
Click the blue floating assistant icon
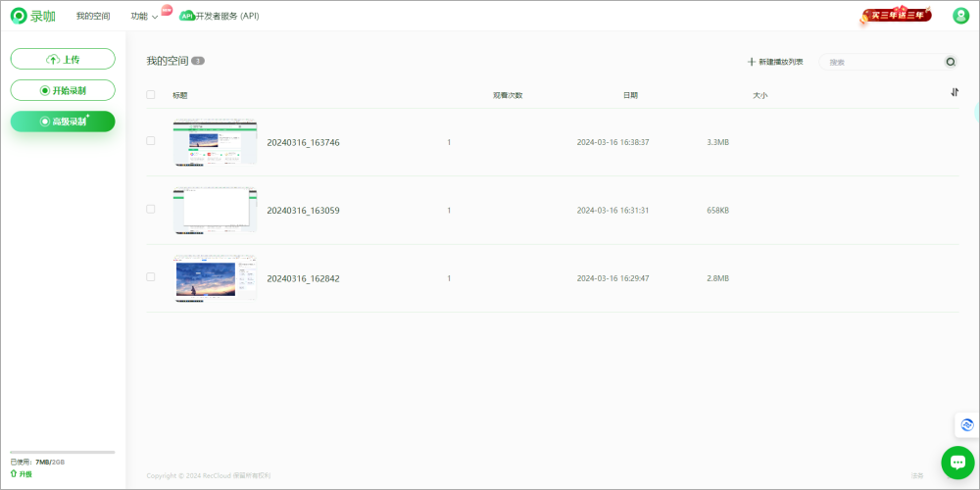(967, 424)
